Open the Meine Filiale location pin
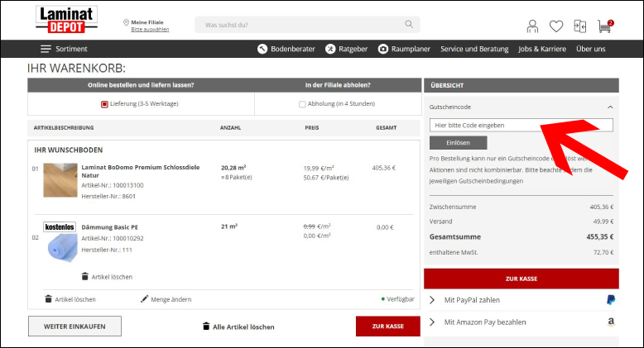 point(126,22)
